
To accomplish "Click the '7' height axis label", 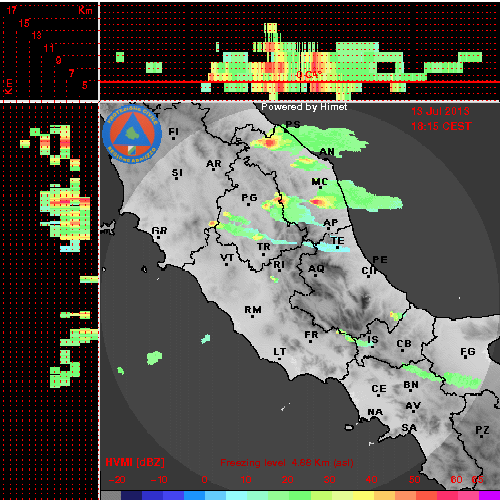I will point(71,73).
